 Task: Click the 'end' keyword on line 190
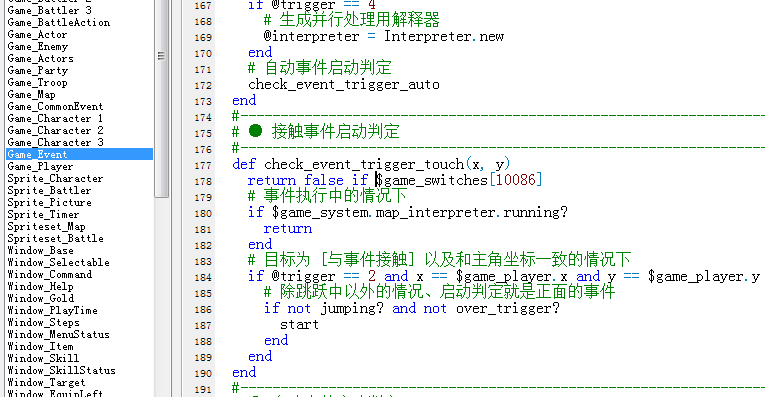point(244,372)
